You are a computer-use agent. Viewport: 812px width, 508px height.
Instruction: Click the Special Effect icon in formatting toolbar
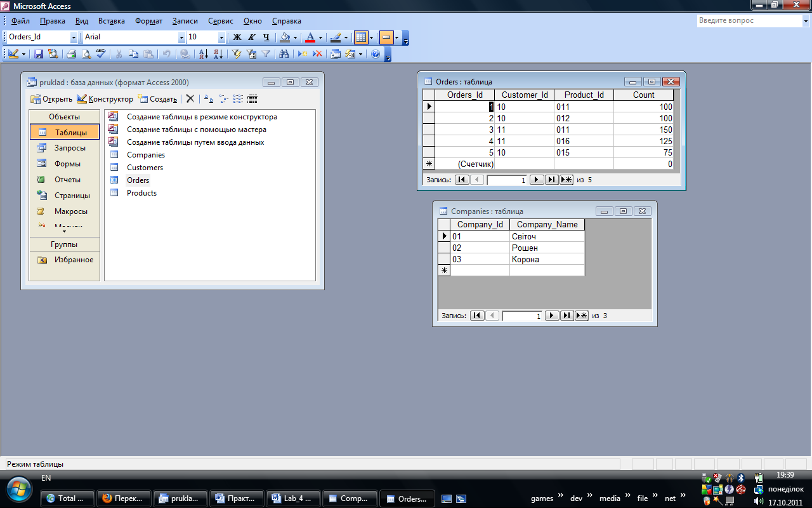coord(386,37)
